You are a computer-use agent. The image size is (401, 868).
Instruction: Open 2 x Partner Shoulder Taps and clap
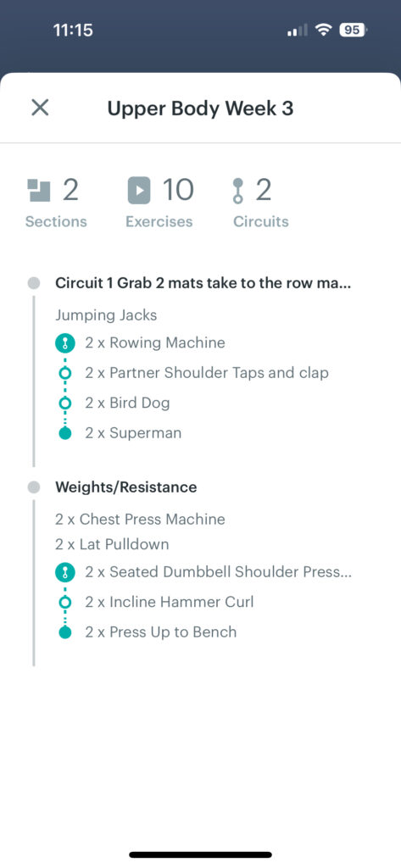[207, 373]
